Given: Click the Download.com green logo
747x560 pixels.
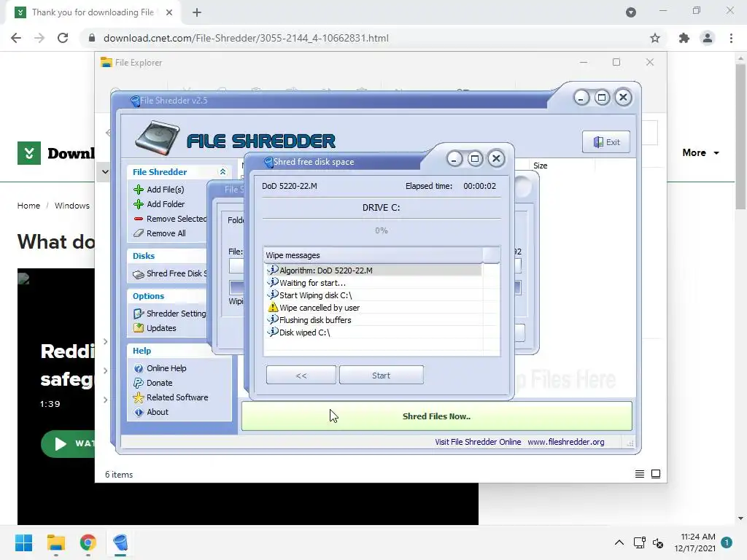Looking at the screenshot, I should pyautogui.click(x=29, y=153).
